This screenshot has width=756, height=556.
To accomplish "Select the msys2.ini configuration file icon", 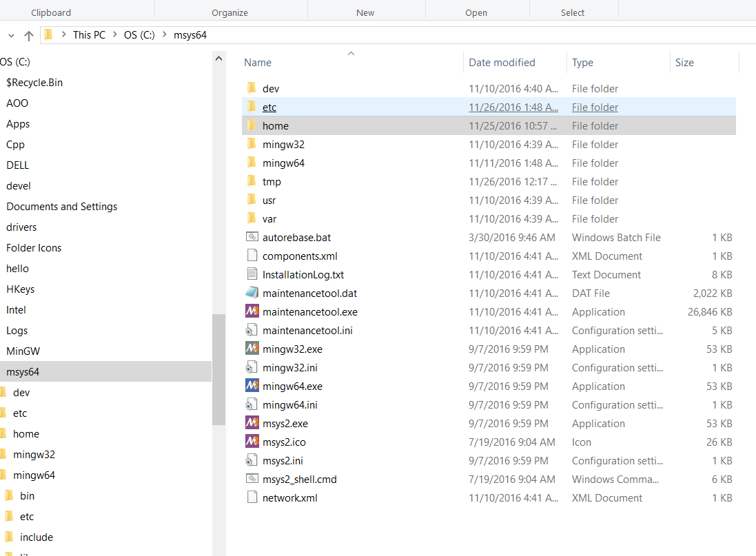I will [x=252, y=460].
